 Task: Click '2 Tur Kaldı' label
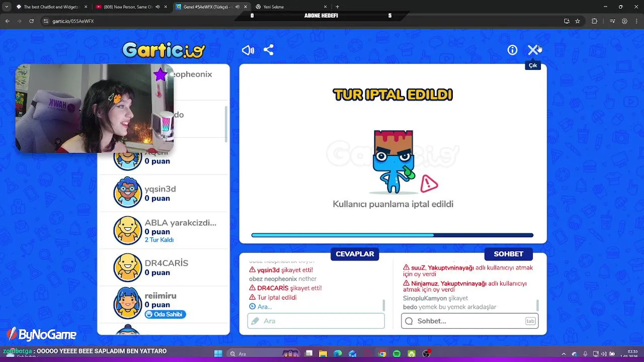click(159, 240)
